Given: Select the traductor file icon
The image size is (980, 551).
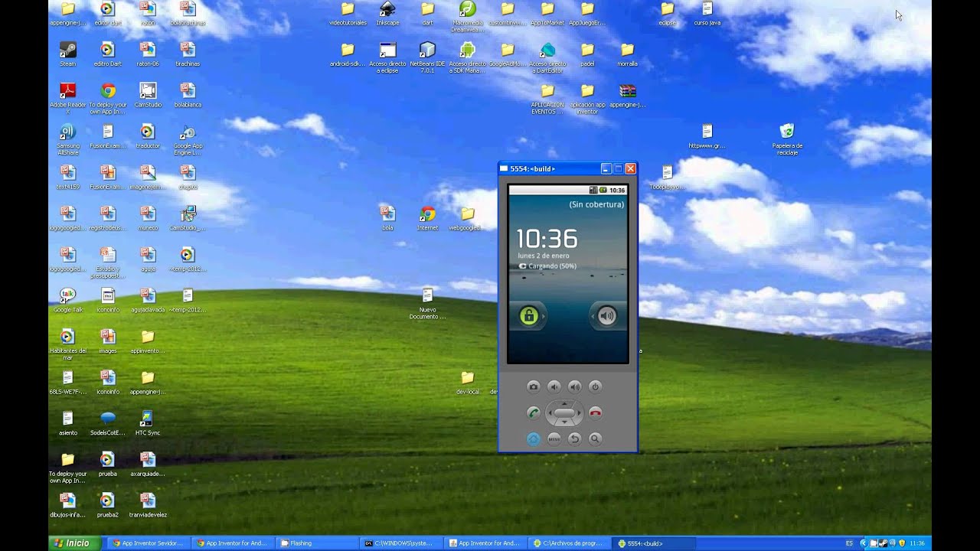Looking at the screenshot, I should pos(148,136).
